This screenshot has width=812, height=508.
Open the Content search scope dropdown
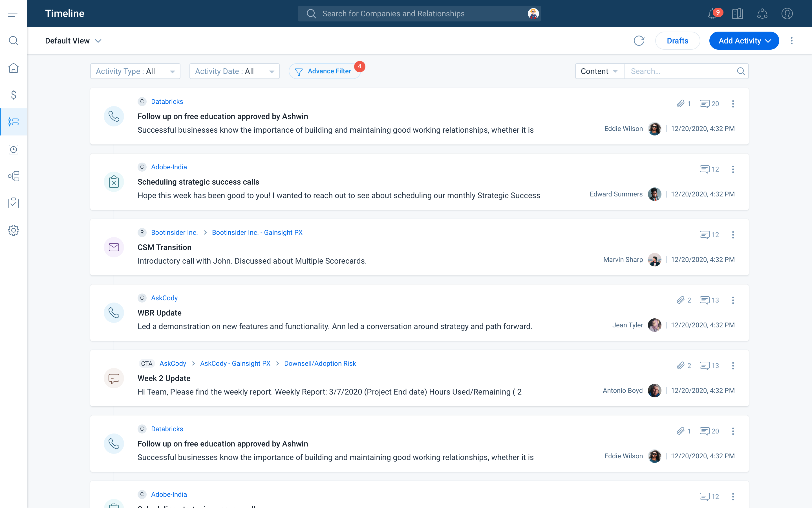[x=600, y=71]
